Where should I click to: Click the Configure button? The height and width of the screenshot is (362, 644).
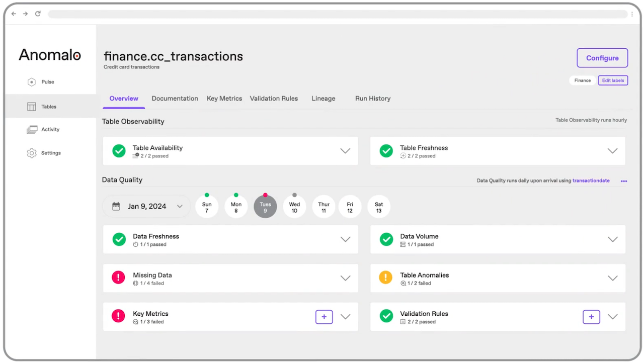coord(602,58)
